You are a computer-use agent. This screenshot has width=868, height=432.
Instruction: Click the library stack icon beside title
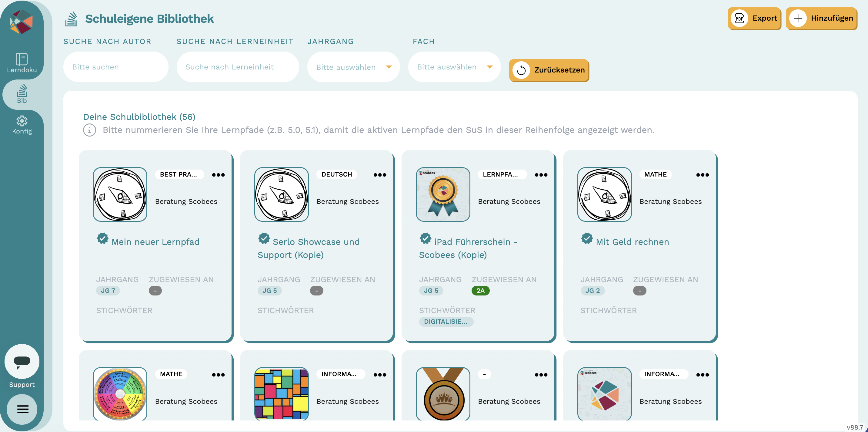(x=71, y=19)
